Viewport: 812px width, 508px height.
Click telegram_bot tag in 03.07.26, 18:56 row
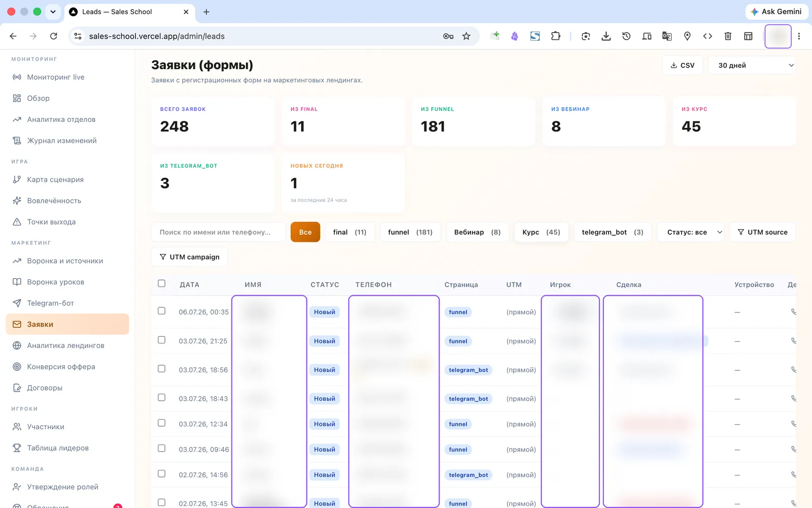tap(468, 370)
